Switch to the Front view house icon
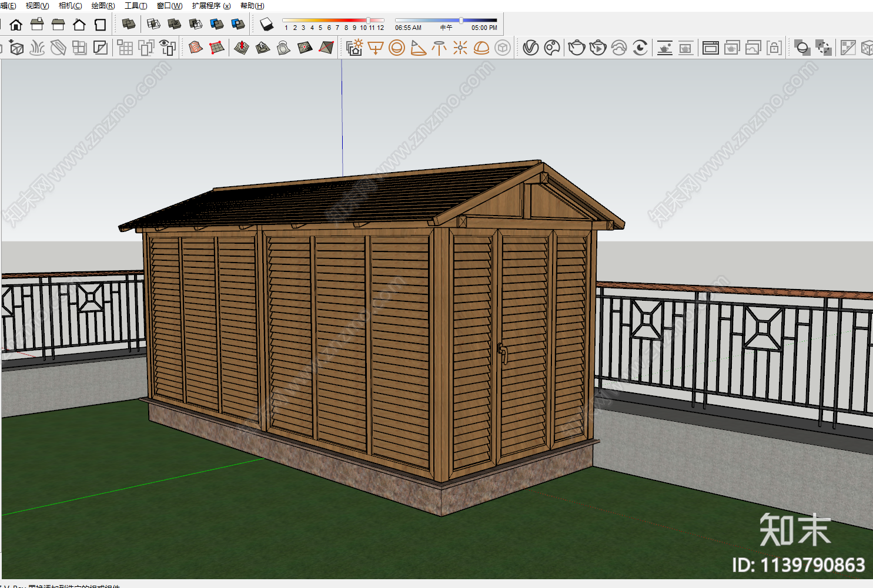The height and width of the screenshot is (588, 873). 16,25
